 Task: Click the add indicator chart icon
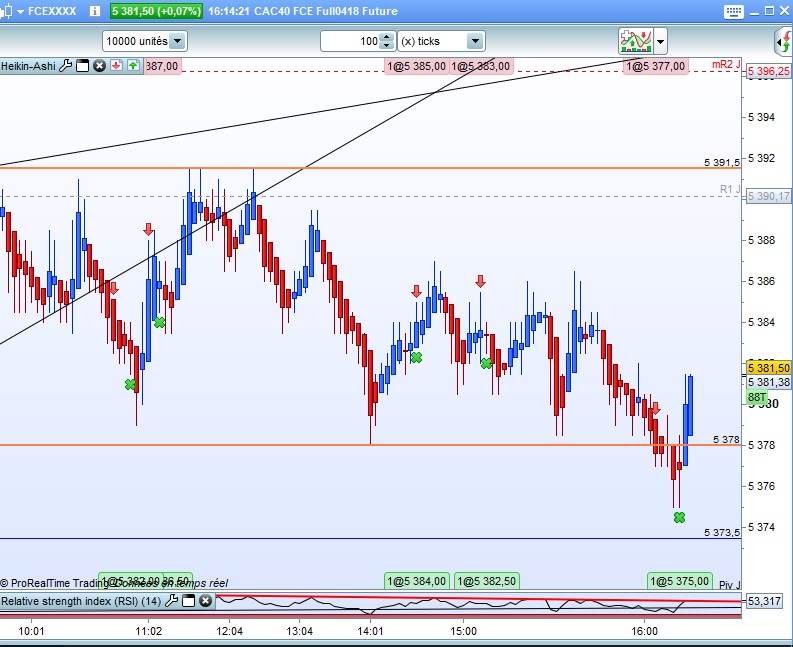(636, 41)
